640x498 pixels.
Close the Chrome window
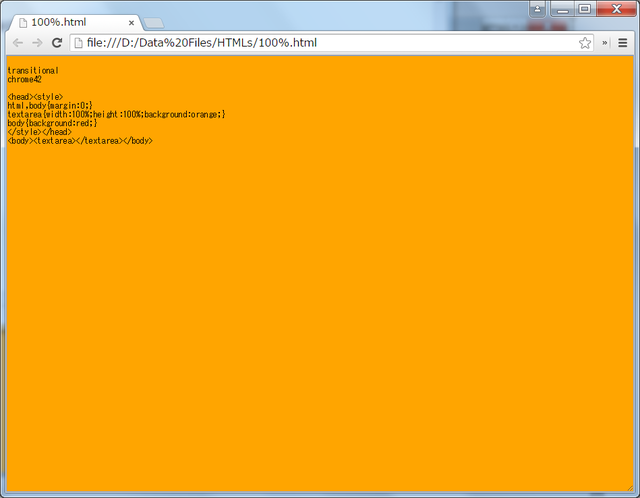[617, 9]
